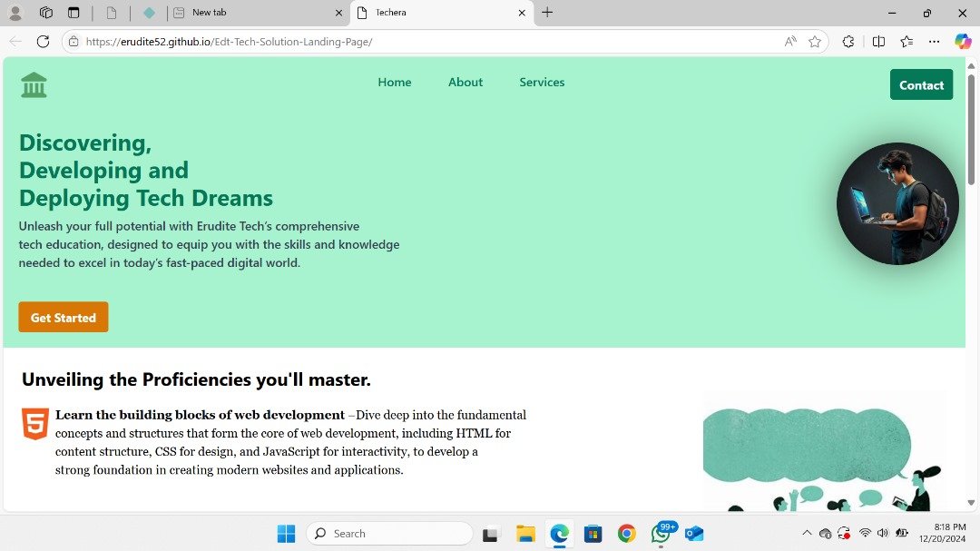Expand hidden icons in the system tray
Image resolution: width=980 pixels, height=551 pixels.
tap(807, 533)
